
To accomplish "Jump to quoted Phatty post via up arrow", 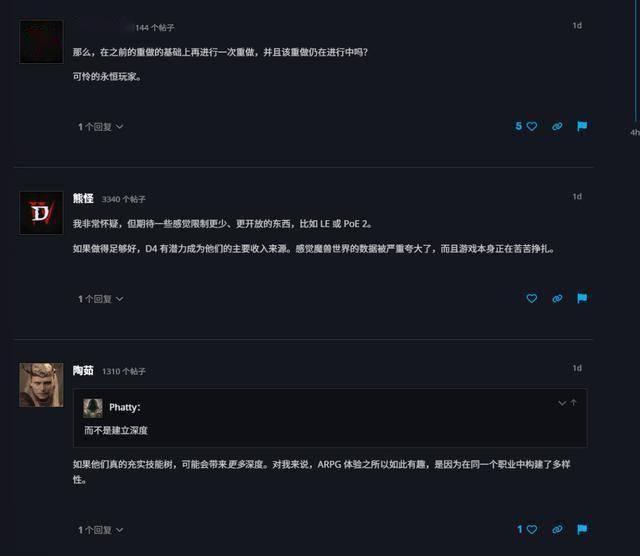I will (573, 403).
